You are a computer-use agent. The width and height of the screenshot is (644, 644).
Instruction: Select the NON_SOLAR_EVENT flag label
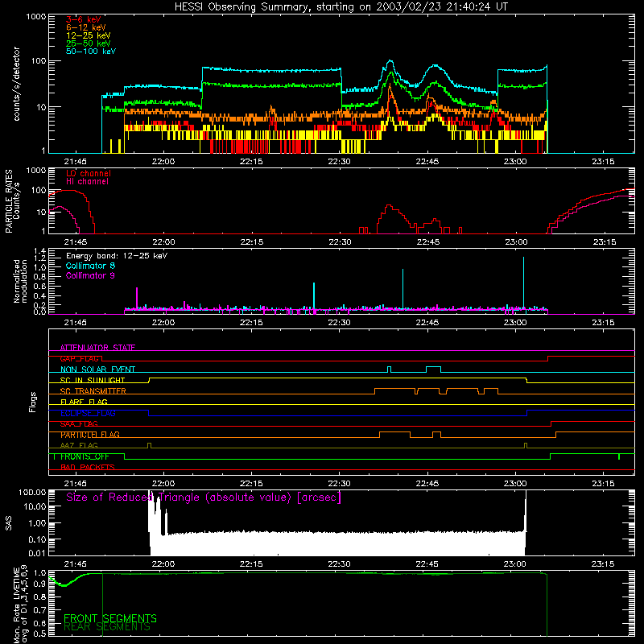pos(97,369)
